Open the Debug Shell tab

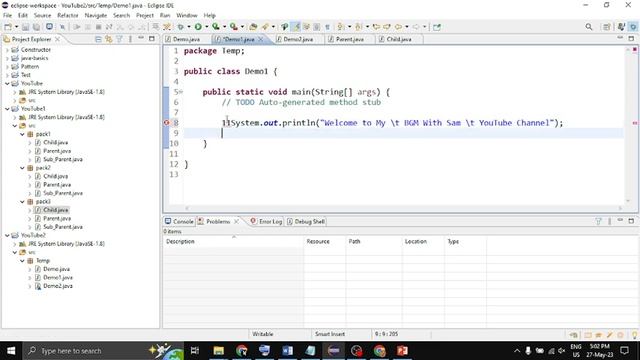(x=306, y=222)
